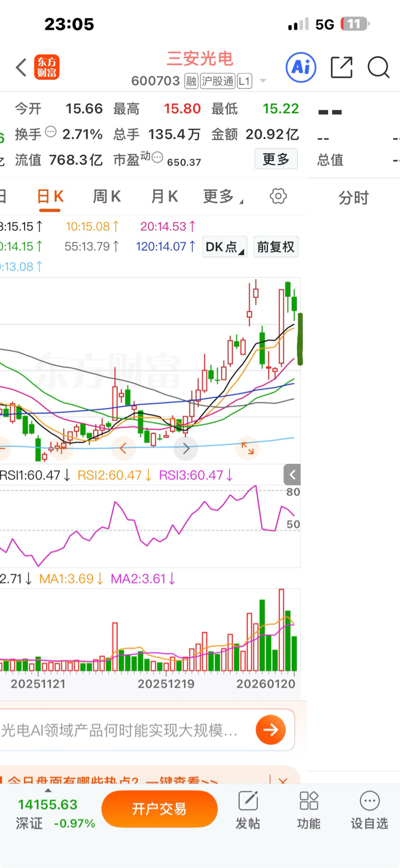Tap the L1 level tag

tap(244, 81)
